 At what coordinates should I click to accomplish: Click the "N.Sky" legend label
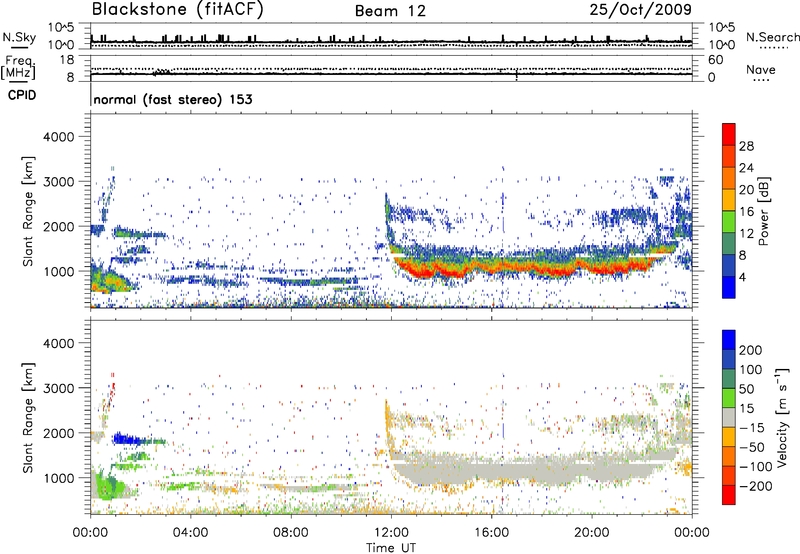coord(19,37)
